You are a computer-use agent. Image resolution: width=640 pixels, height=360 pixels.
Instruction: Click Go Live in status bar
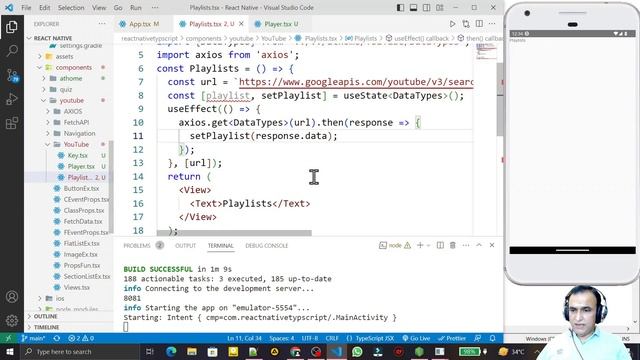tap(416, 338)
